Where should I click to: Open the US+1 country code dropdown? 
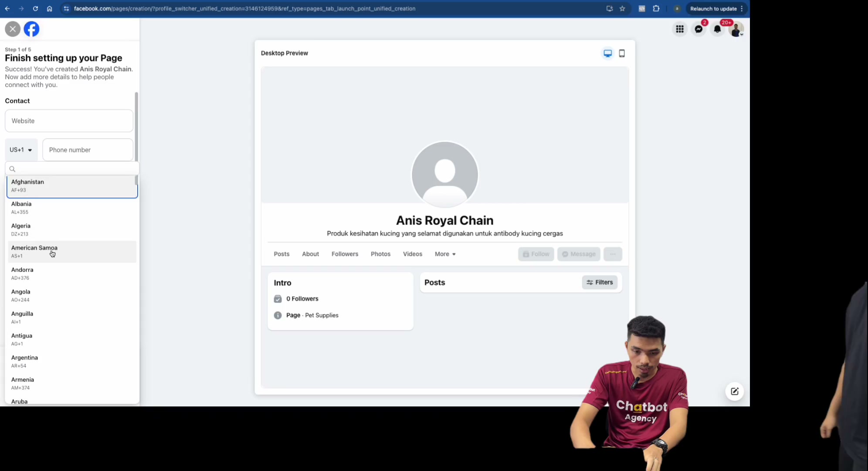[21, 150]
